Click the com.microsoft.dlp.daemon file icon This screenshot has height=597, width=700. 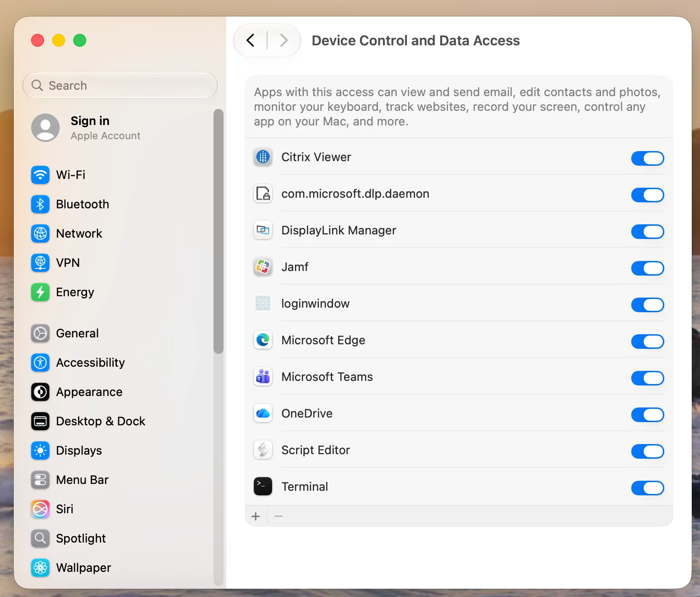[263, 194]
